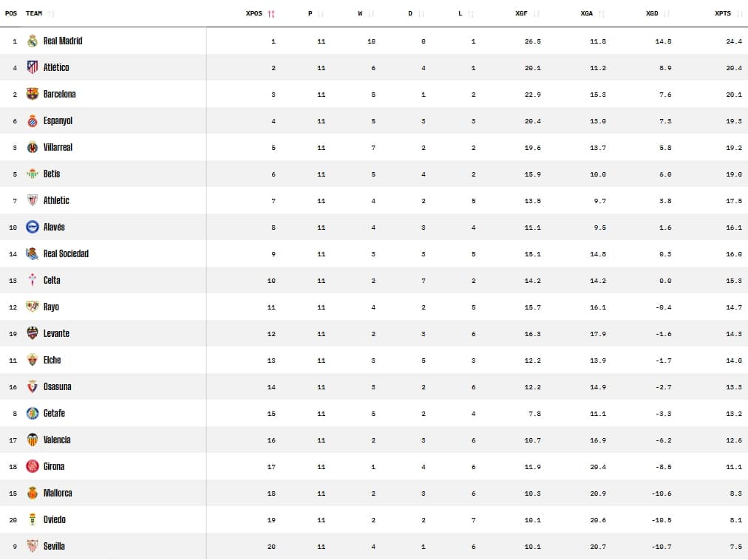Click the Atlético club crest
The width and height of the screenshot is (748, 560).
click(32, 67)
